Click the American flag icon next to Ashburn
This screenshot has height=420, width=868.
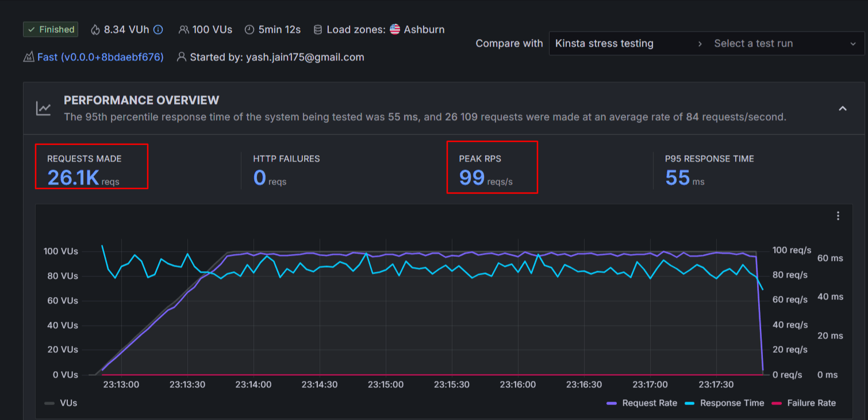coord(395,30)
